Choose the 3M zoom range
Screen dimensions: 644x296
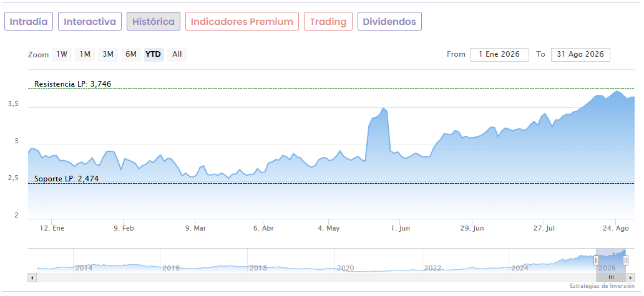(108, 55)
